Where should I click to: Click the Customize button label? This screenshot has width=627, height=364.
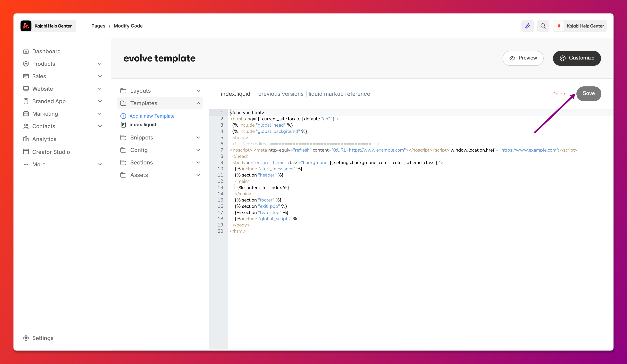pos(581,58)
